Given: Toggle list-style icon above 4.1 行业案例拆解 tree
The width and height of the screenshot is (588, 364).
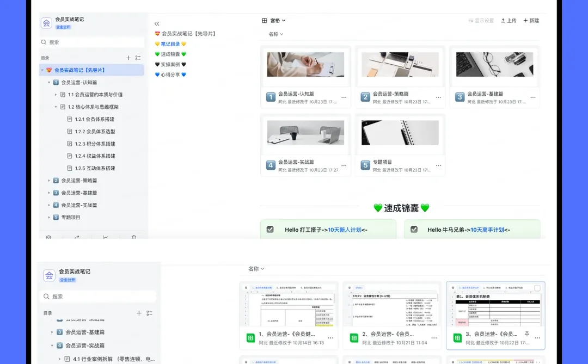Looking at the screenshot, I should pos(149,313).
